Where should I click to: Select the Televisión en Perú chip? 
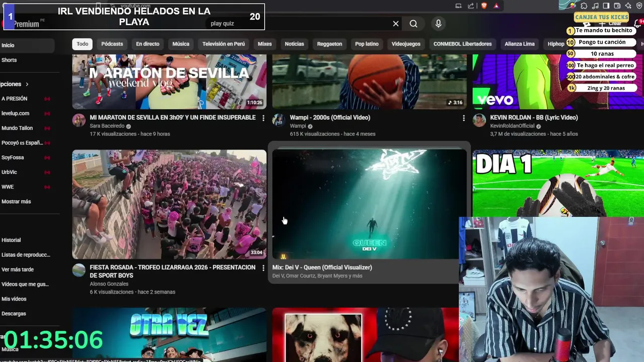pos(223,44)
